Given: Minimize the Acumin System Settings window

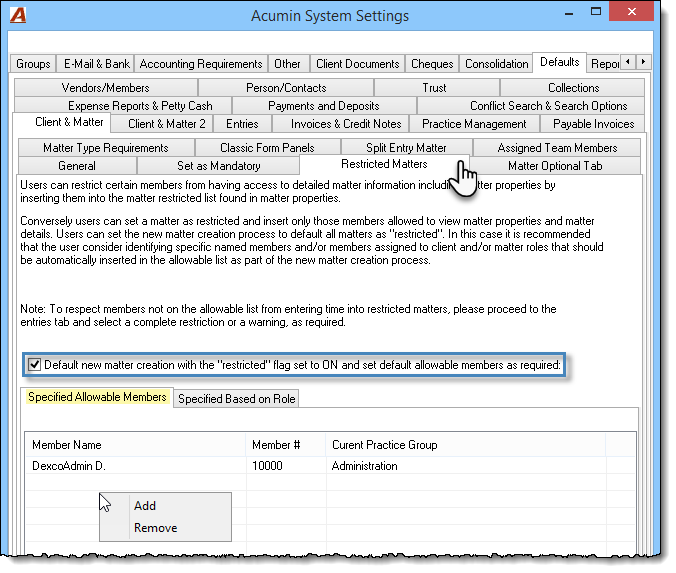Looking at the screenshot, I should (x=569, y=13).
